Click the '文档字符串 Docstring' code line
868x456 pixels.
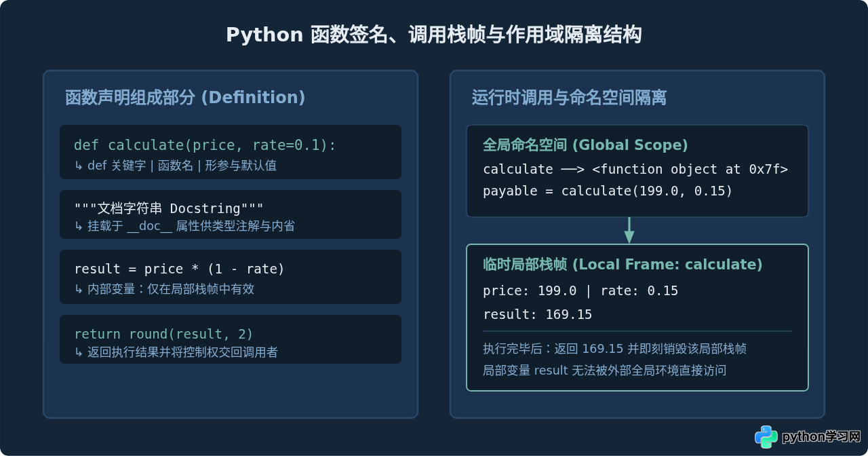click(x=169, y=208)
